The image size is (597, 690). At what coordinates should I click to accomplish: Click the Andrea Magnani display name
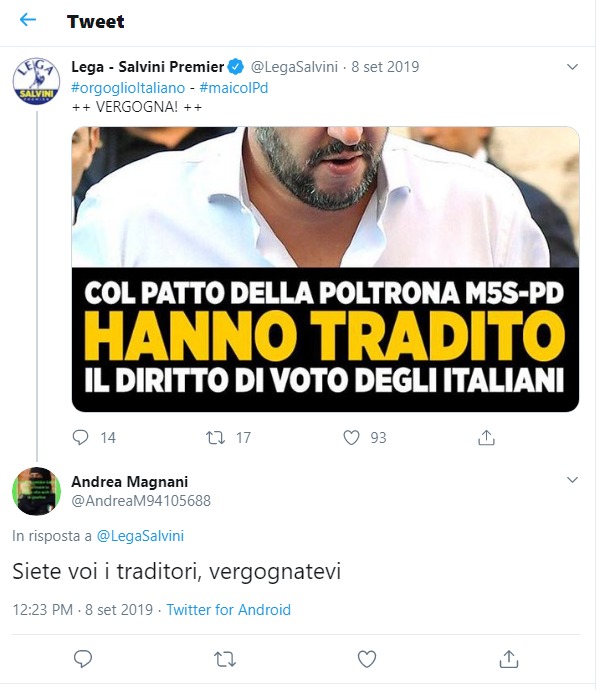pos(129,482)
